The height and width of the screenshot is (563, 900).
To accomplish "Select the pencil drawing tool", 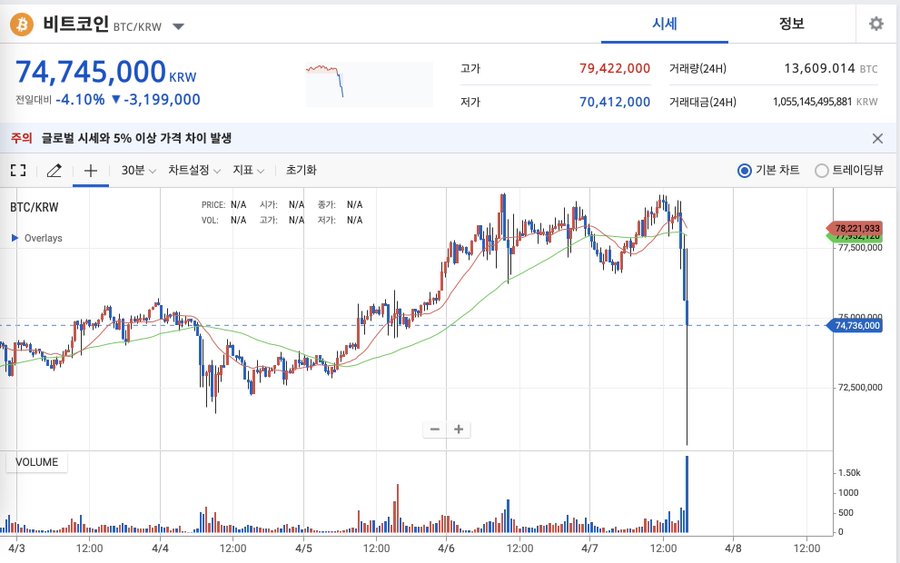I will pyautogui.click(x=54, y=170).
